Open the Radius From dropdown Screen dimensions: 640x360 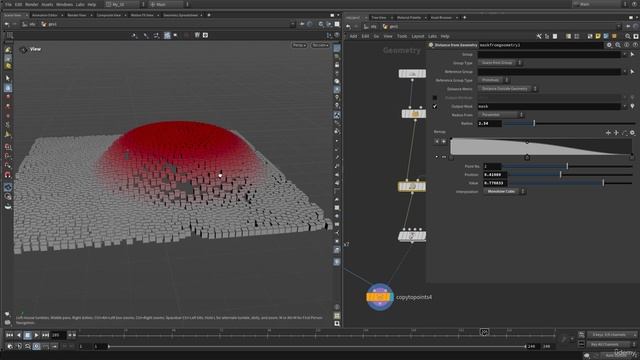(501, 115)
